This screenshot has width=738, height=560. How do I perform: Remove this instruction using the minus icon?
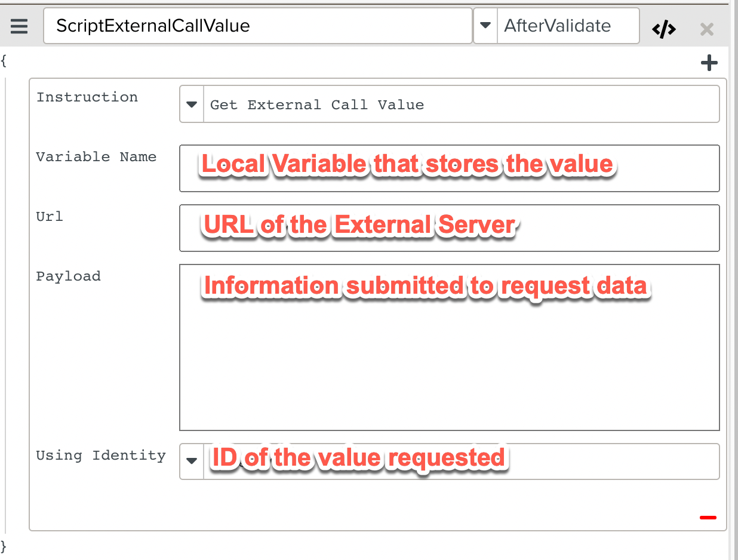708,517
